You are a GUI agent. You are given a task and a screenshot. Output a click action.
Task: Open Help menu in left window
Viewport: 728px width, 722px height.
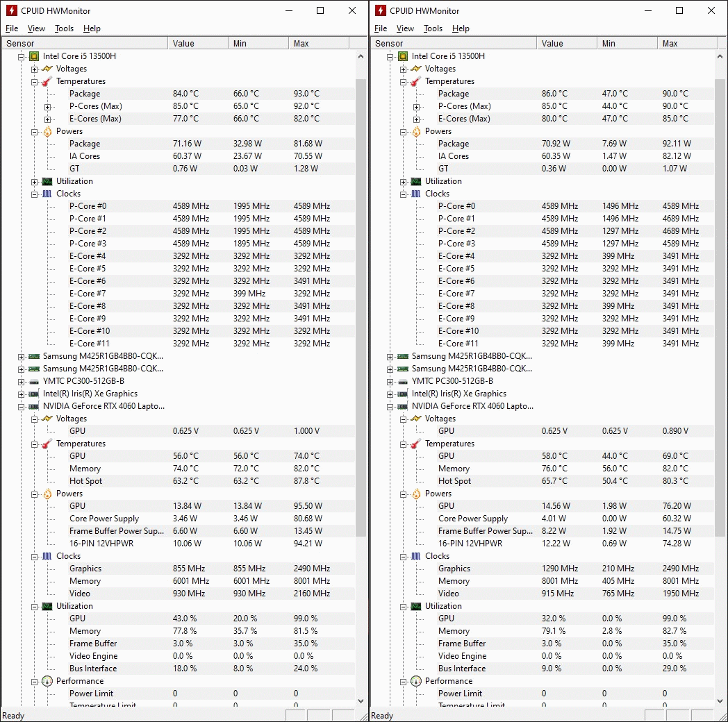[x=92, y=28]
